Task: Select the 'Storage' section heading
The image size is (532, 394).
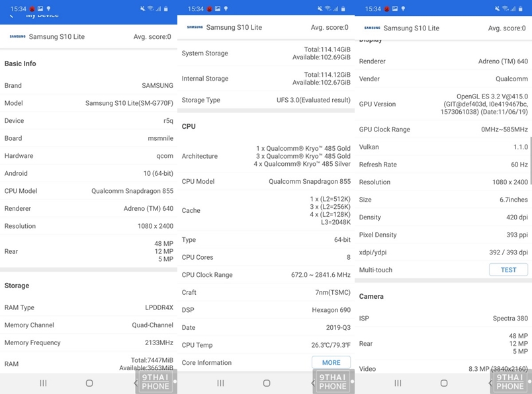Action: coord(17,286)
